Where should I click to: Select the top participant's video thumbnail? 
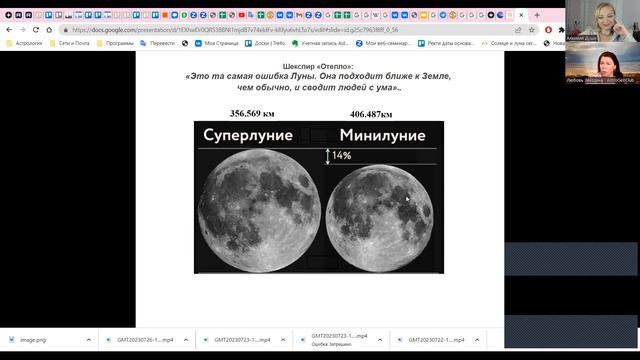pyautogui.click(x=602, y=21)
